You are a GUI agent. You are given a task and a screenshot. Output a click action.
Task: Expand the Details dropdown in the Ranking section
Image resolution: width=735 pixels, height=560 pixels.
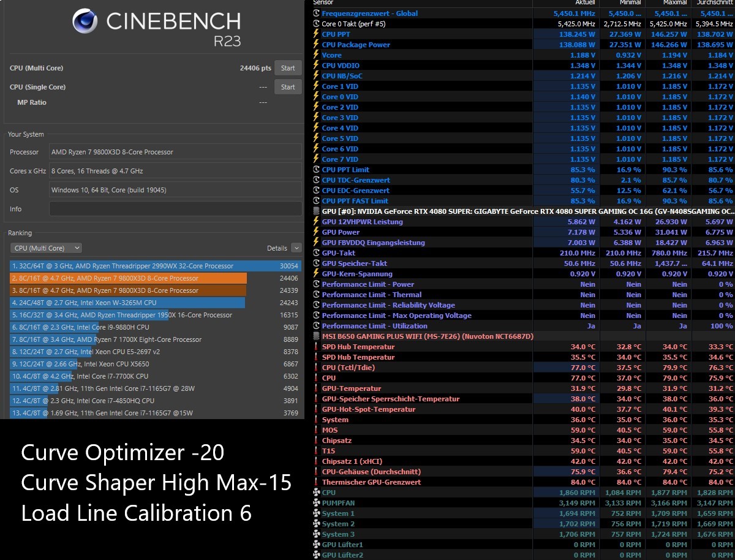coord(296,248)
